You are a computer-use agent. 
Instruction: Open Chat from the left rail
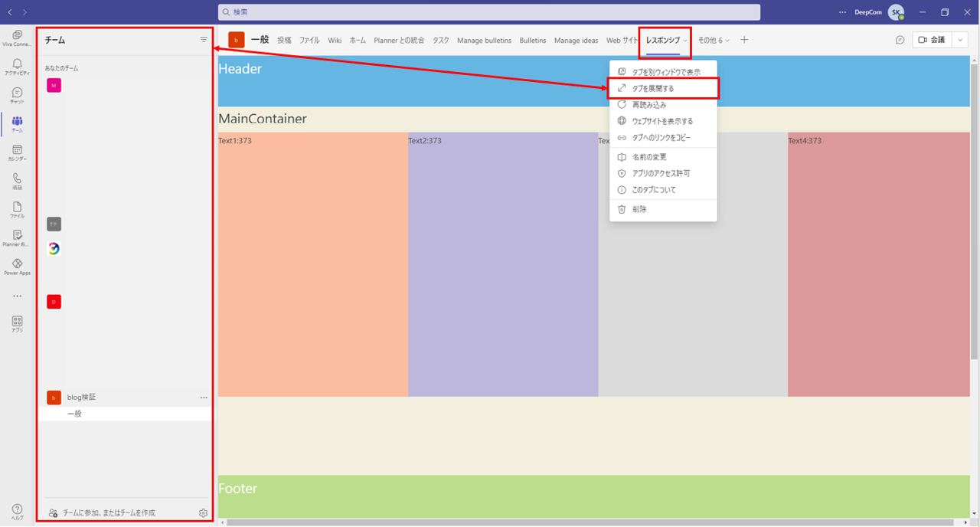tap(17, 96)
